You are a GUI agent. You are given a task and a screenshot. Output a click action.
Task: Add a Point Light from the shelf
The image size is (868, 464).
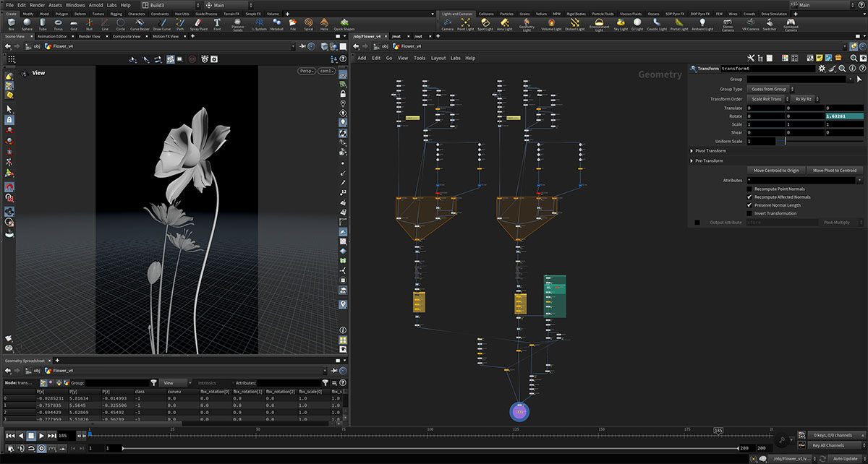click(x=465, y=24)
